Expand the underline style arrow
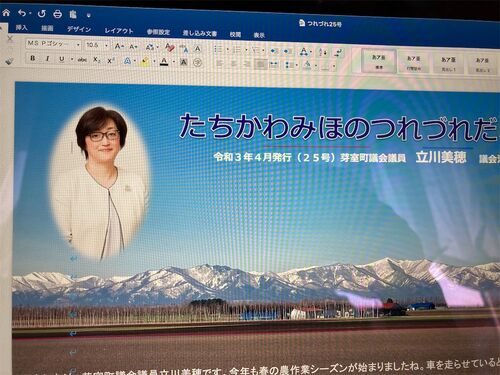The height and width of the screenshot is (375, 500). tap(72, 59)
